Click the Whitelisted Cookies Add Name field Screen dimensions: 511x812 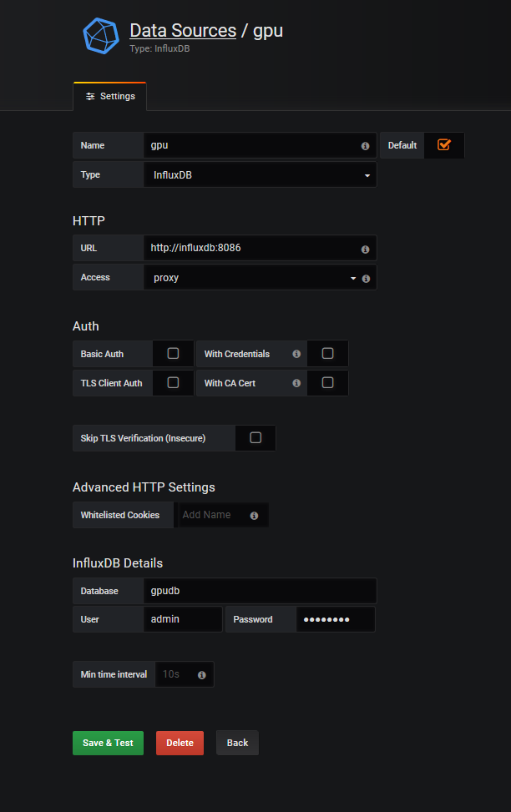223,515
